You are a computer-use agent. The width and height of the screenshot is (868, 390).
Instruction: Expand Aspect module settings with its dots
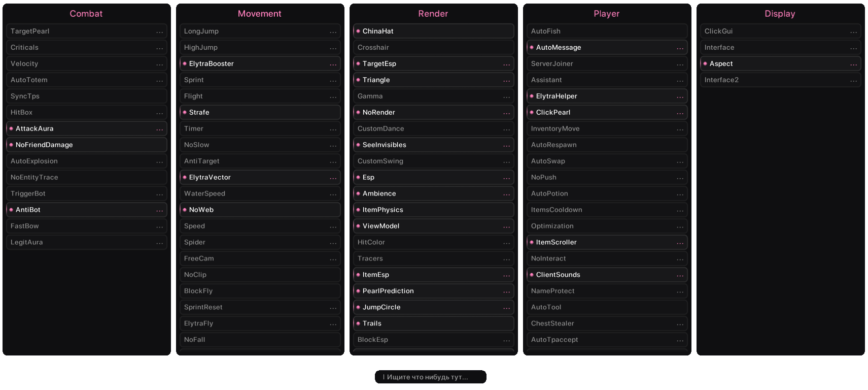[x=854, y=64]
